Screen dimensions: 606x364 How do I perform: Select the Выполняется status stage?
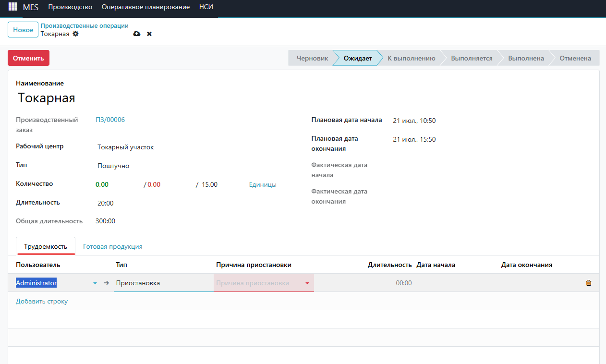coord(472,58)
